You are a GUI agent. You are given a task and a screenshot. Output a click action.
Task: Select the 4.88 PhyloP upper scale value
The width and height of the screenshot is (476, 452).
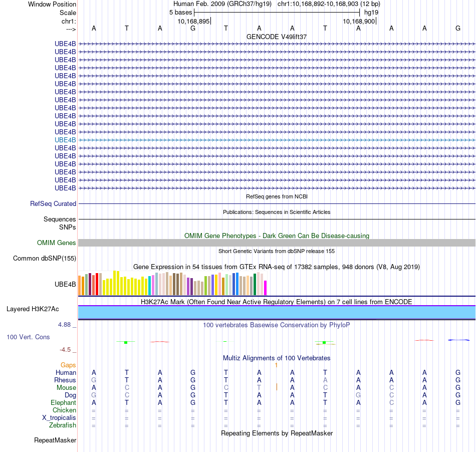(x=64, y=325)
